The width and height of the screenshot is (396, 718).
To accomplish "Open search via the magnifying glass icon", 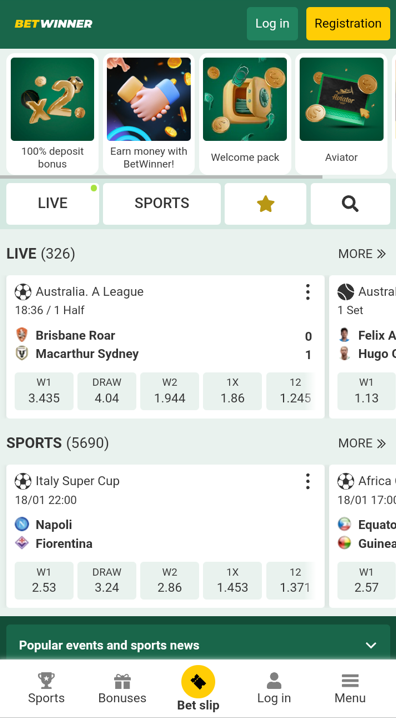I will [350, 204].
